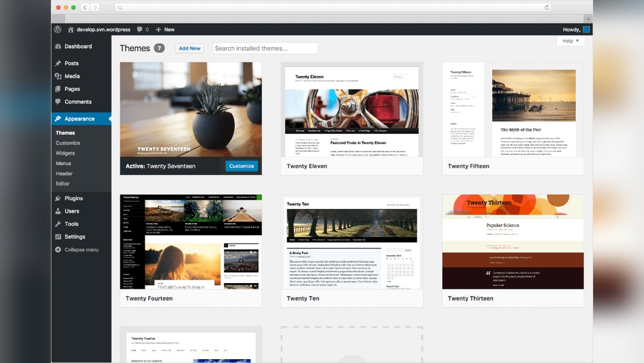Select the Appearance menu label
Image resolution: width=644 pixels, height=363 pixels.
[79, 119]
